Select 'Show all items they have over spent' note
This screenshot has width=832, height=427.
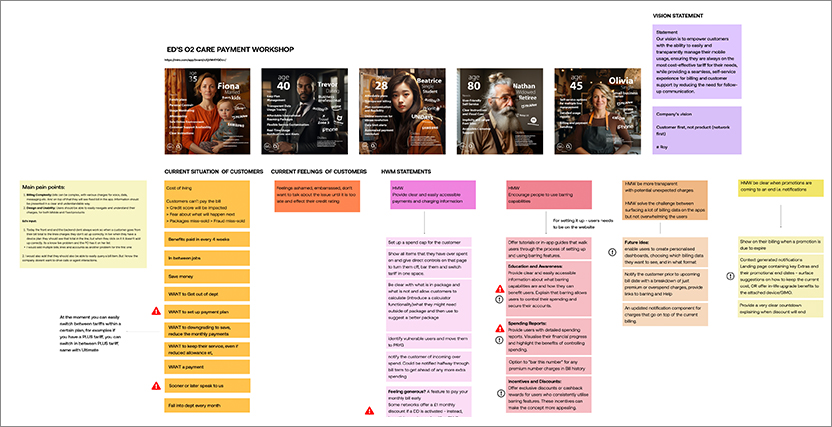pos(428,264)
